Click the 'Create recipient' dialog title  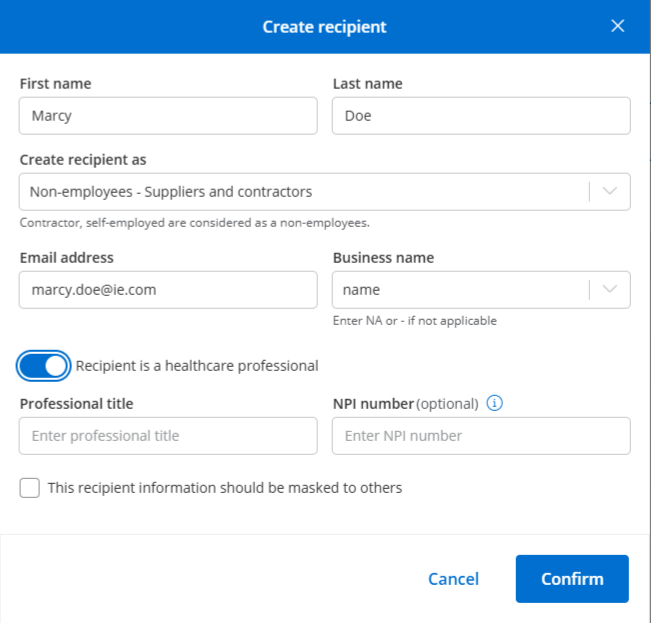tap(324, 27)
